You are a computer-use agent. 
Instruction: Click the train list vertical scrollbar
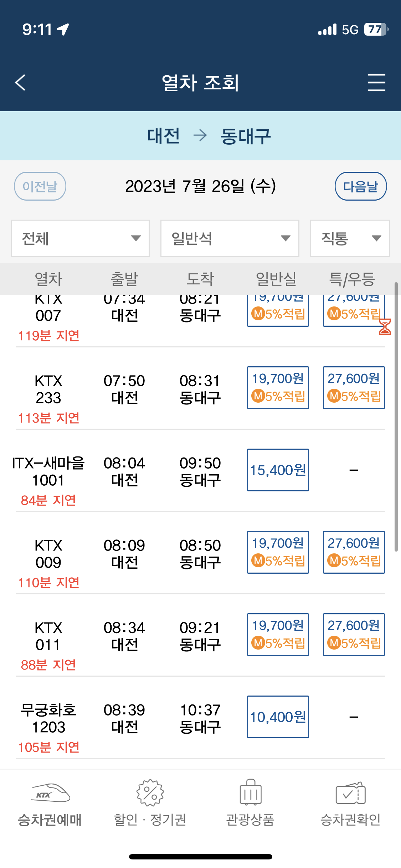point(396,417)
